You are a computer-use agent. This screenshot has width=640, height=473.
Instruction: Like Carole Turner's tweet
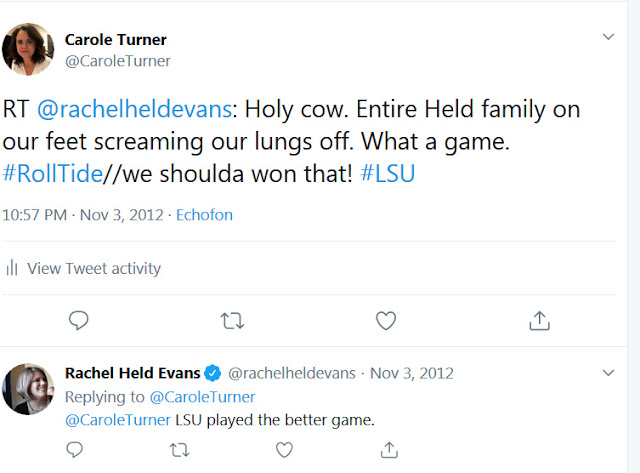click(x=386, y=320)
